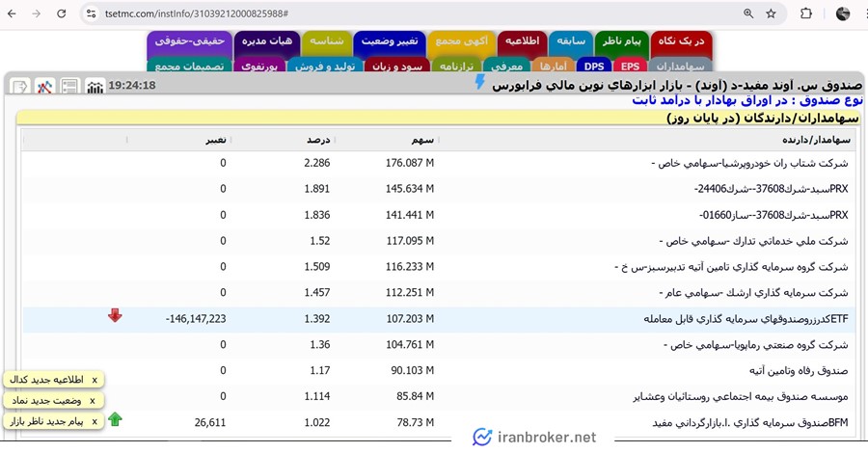Open the bar chart icon near clock
The height and width of the screenshot is (453, 868).
click(95, 87)
